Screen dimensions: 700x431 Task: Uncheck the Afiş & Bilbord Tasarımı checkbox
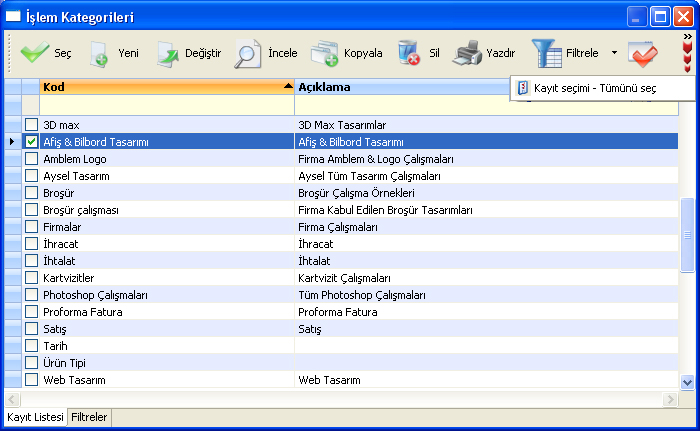[x=31, y=142]
